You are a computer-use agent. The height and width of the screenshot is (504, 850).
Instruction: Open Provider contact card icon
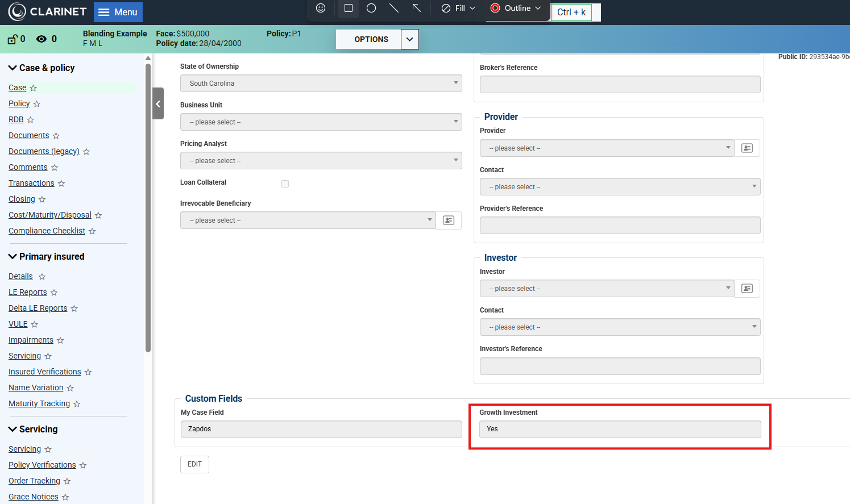[747, 148]
